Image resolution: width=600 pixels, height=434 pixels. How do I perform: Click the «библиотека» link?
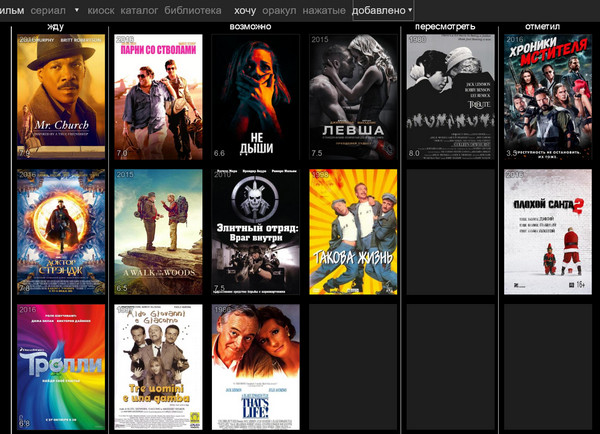pyautogui.click(x=192, y=10)
